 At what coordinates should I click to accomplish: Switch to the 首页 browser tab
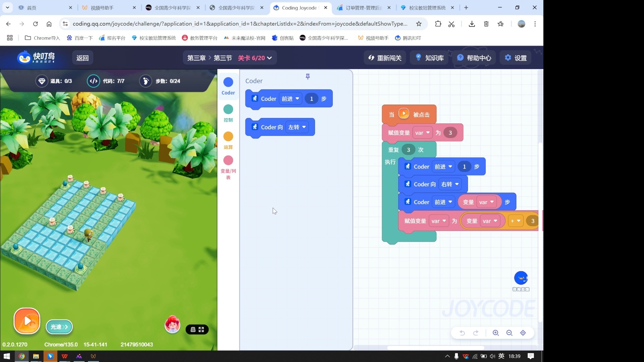pos(45,7)
